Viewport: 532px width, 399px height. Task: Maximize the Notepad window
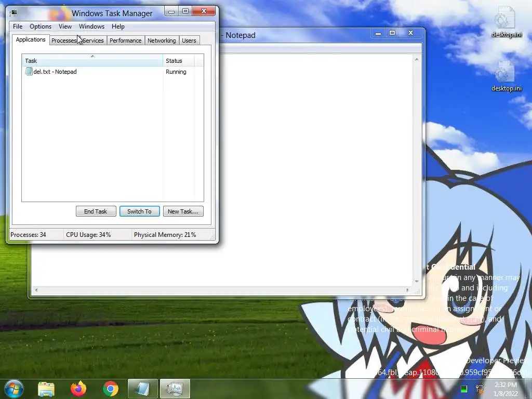(x=392, y=33)
